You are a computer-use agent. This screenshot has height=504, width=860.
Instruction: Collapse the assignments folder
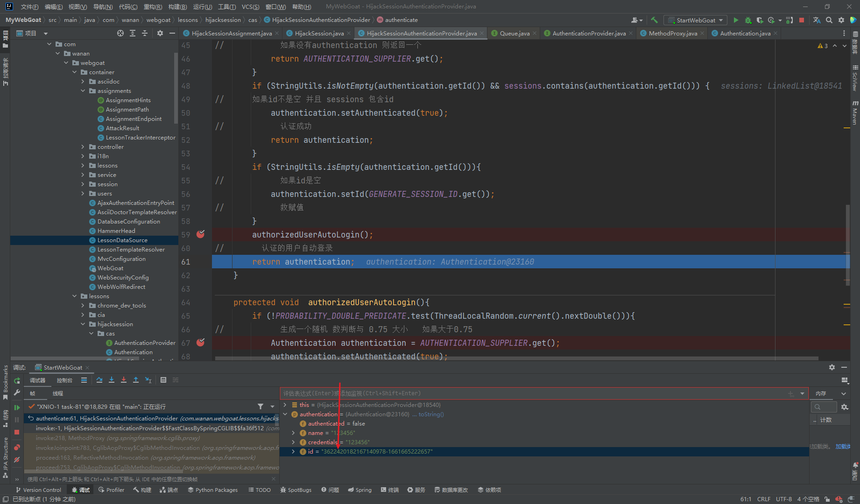(83, 91)
